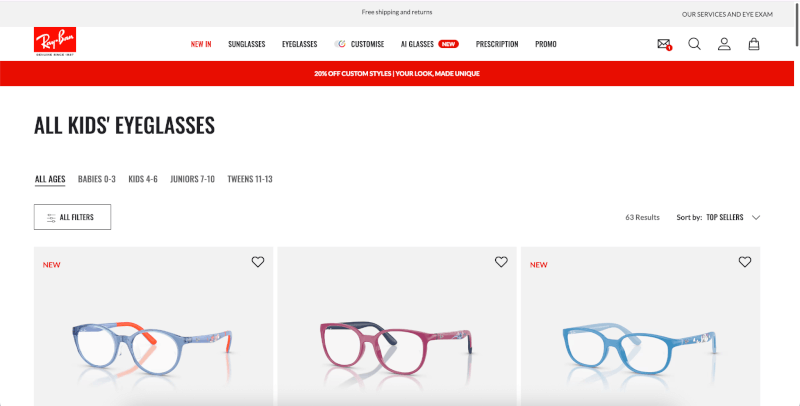Select the Juniors 7-10 age tab
Screen dimensions: 800x406
[192, 179]
